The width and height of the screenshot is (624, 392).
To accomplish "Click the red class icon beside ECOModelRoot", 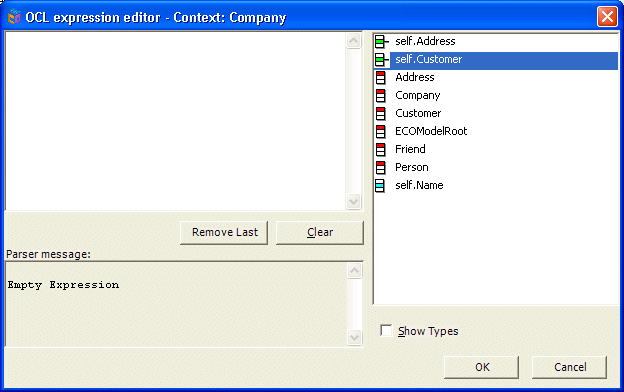I will coord(380,131).
